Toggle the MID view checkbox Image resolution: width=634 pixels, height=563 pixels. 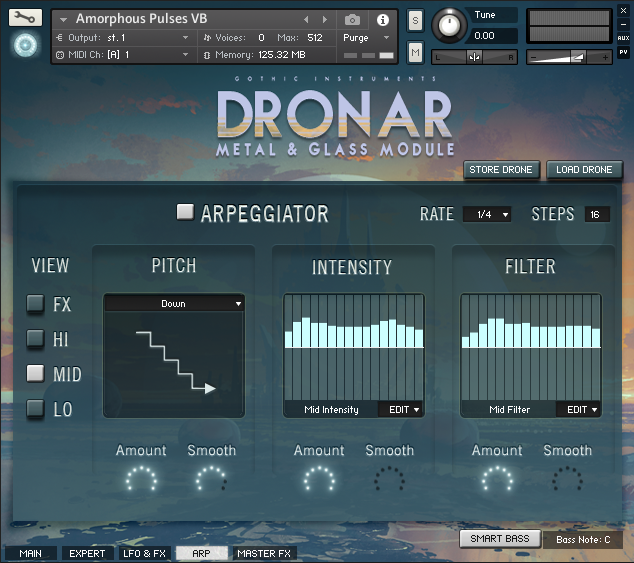(35, 373)
